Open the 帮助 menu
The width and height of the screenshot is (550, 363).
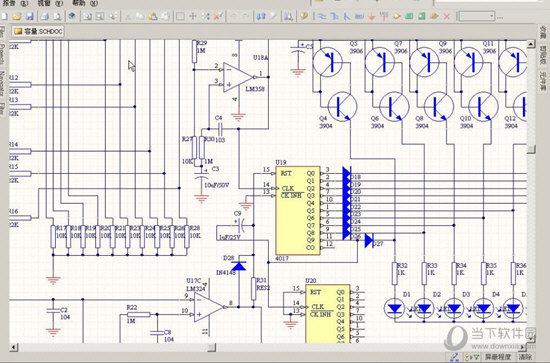pos(83,3)
